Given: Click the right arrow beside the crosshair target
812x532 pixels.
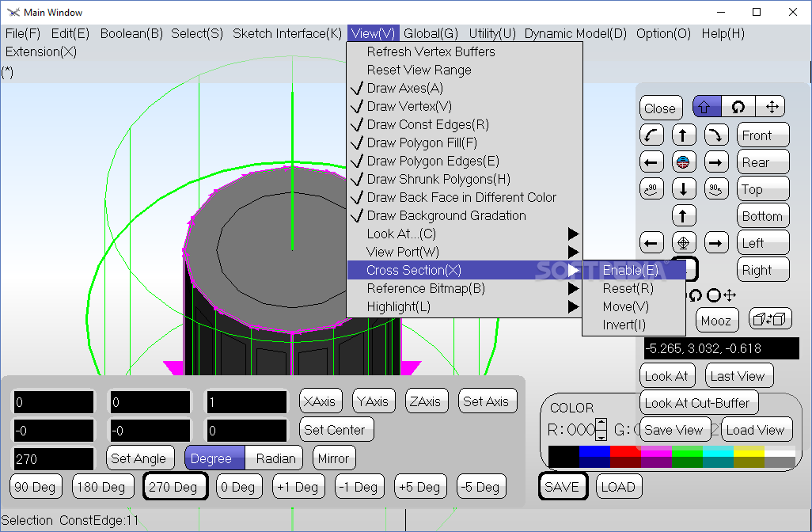Looking at the screenshot, I should click(716, 242).
